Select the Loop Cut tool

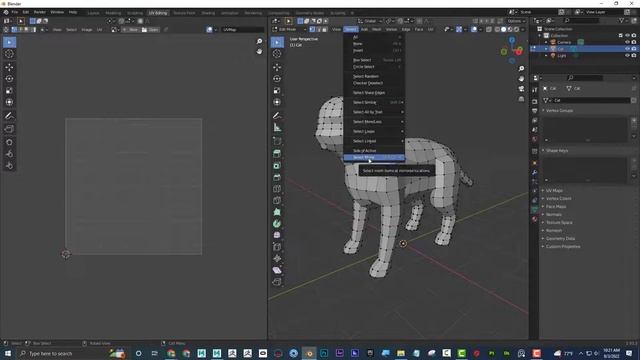click(x=277, y=189)
